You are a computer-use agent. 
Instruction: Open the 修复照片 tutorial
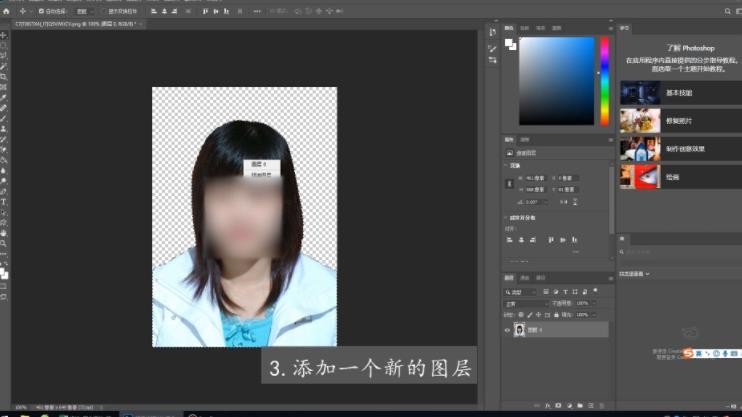[680, 121]
